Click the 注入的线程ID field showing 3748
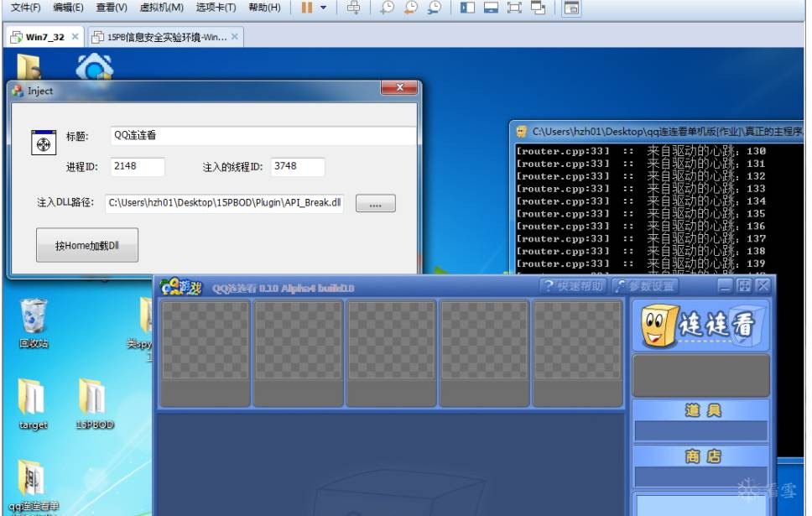The height and width of the screenshot is (516, 812). pyautogui.click(x=297, y=167)
